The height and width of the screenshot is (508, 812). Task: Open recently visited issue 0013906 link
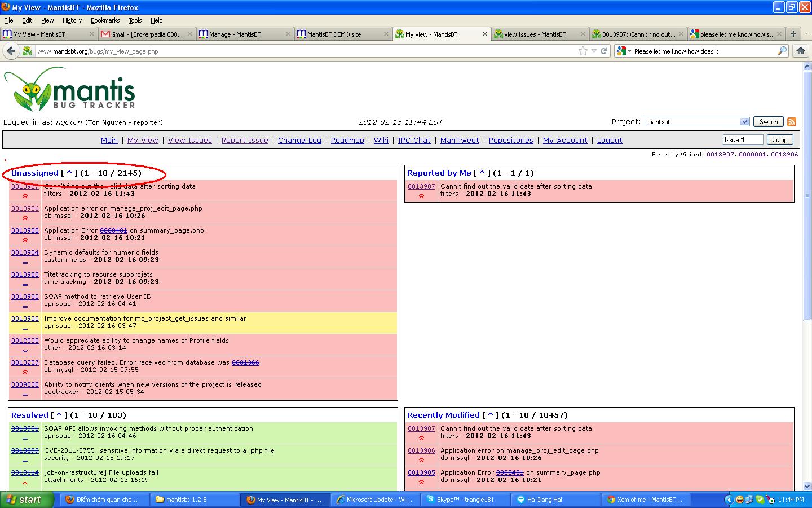pos(784,155)
